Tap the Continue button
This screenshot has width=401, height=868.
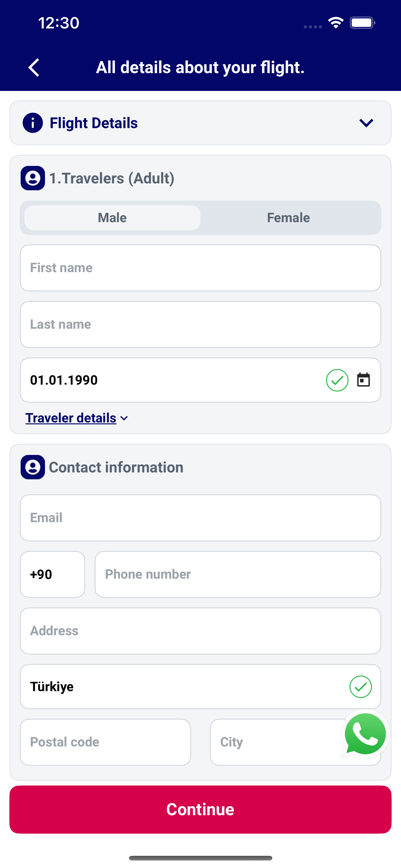[x=200, y=809]
